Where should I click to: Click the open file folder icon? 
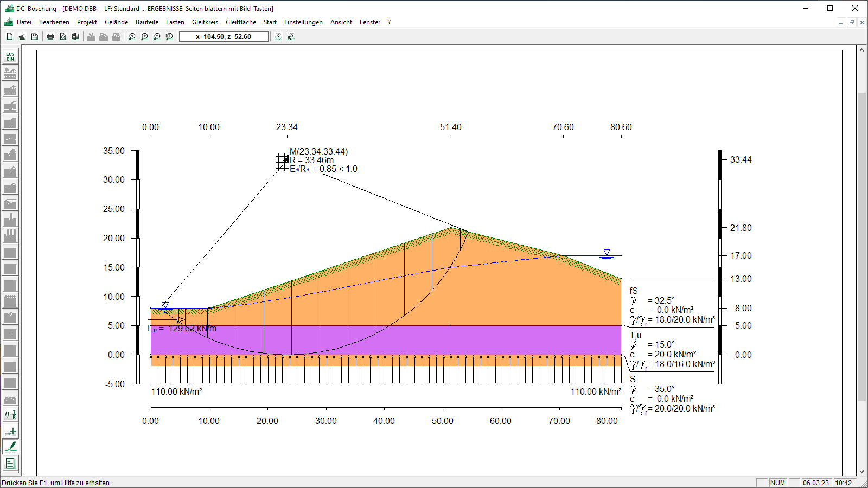22,37
